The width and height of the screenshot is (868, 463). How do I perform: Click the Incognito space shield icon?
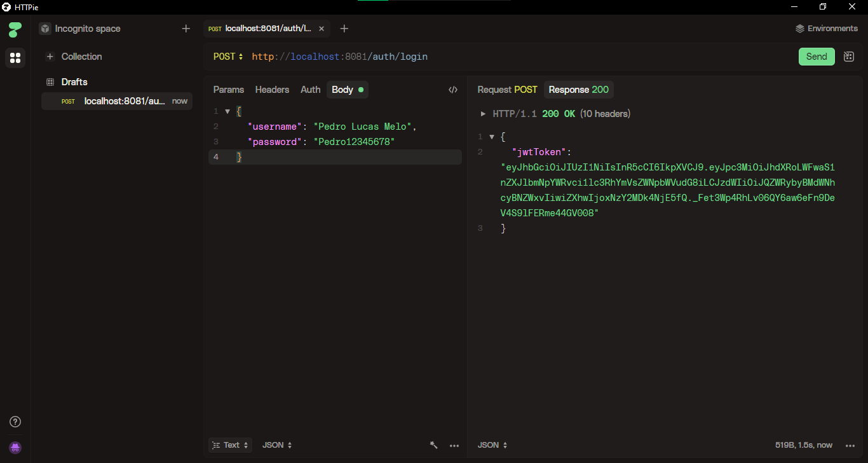tap(44, 29)
